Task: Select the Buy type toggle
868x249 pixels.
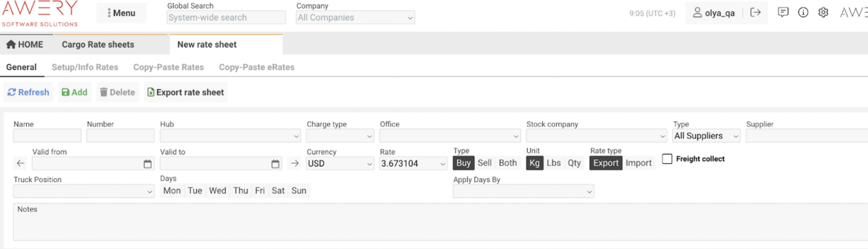Action: point(463,163)
